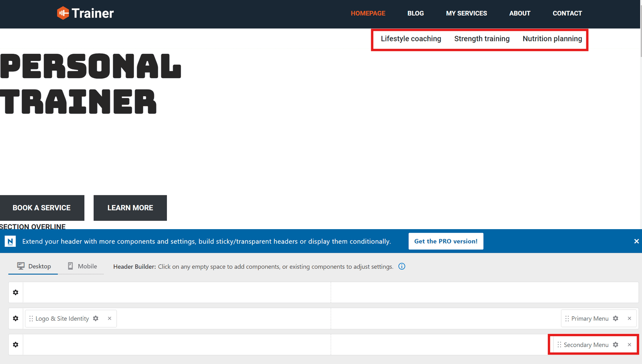
Task: Click the Trainer site logo
Action: point(85,13)
